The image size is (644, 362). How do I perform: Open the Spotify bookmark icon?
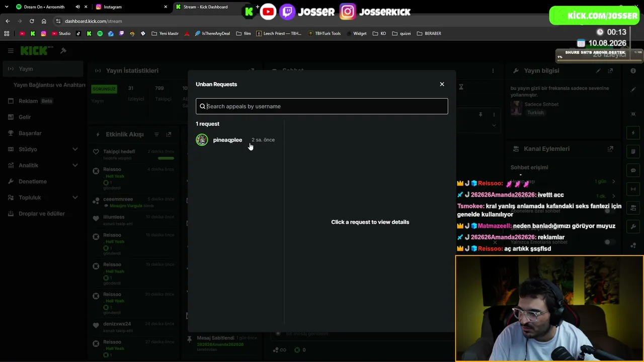click(x=100, y=34)
